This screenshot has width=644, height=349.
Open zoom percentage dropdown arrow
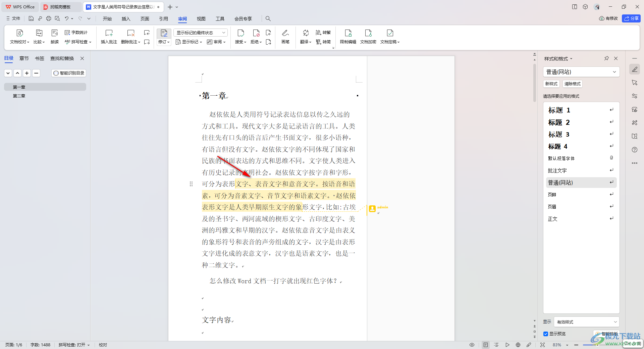[x=567, y=345]
